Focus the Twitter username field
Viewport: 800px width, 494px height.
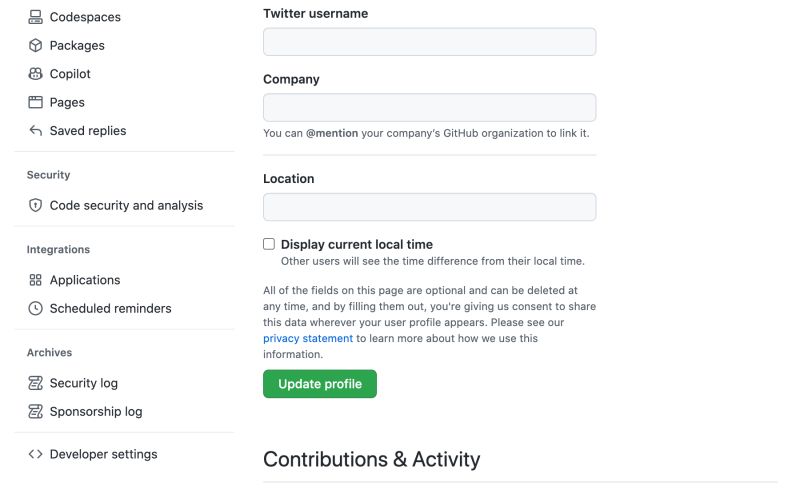429,42
